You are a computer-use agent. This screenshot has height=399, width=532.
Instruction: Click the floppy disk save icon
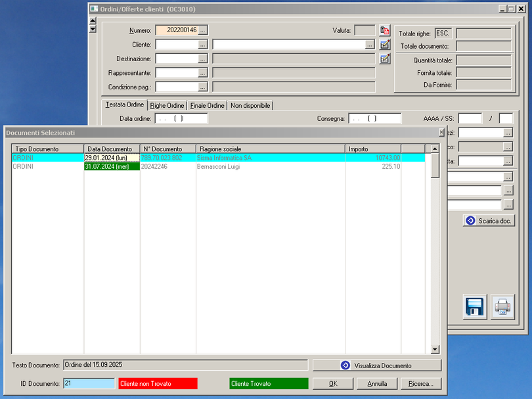coord(475,306)
